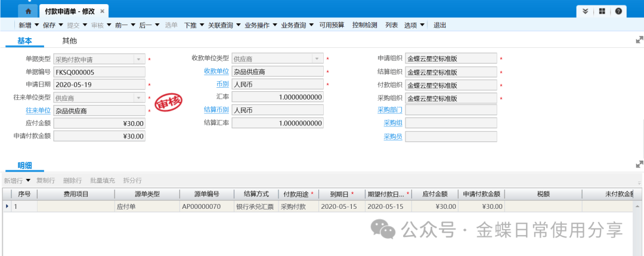Open the 业务查询 menu
644x256 pixels.
coord(296,25)
